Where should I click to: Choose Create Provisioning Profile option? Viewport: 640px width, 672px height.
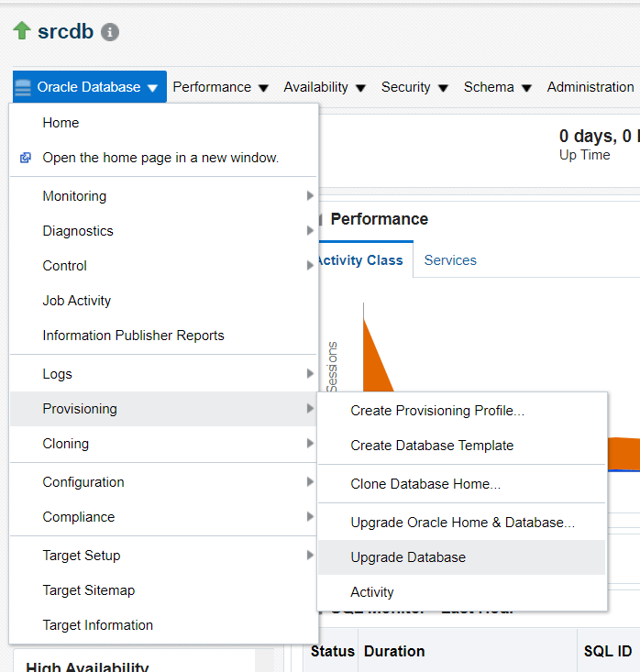(437, 411)
